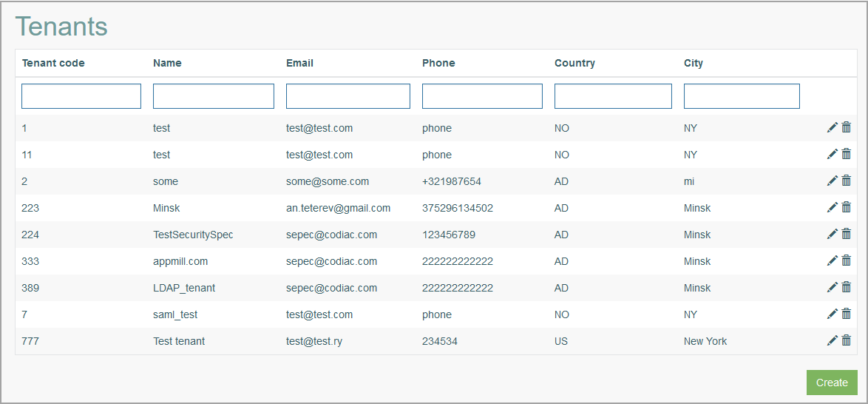Edit Test tenant 777 with pencil icon
The width and height of the screenshot is (868, 404).
click(832, 340)
